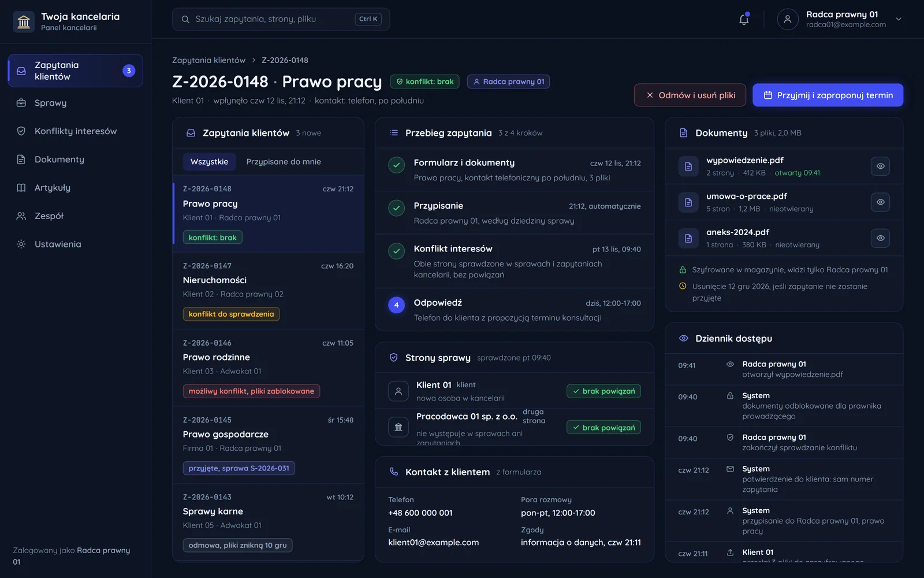
Task: Open Artykuły book icon in sidebar
Action: (x=21, y=188)
